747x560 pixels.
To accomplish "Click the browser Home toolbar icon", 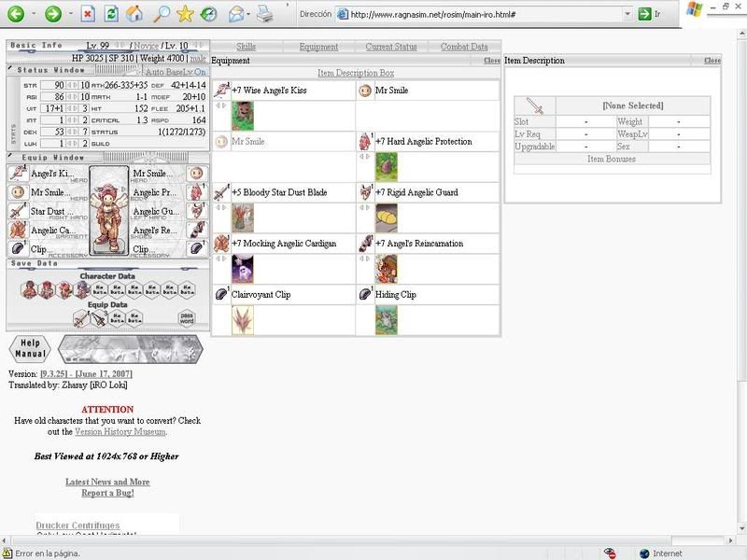I will tap(135, 14).
